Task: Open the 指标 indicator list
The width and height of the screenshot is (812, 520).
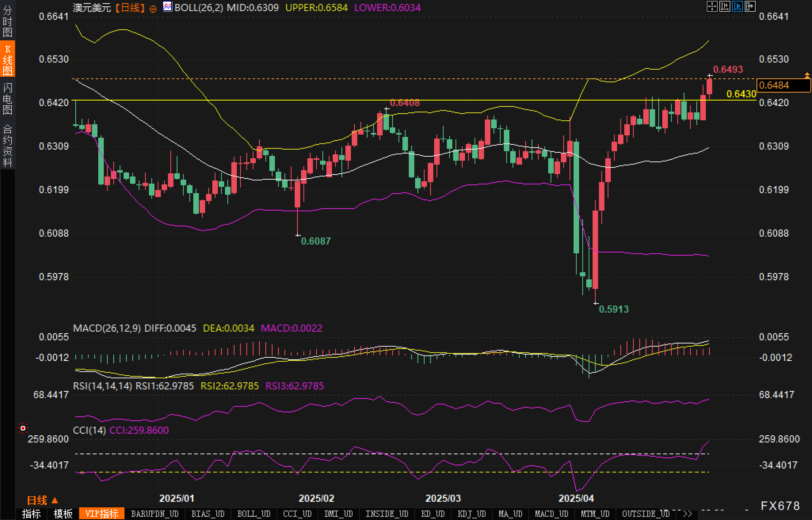Action: [x=31, y=514]
